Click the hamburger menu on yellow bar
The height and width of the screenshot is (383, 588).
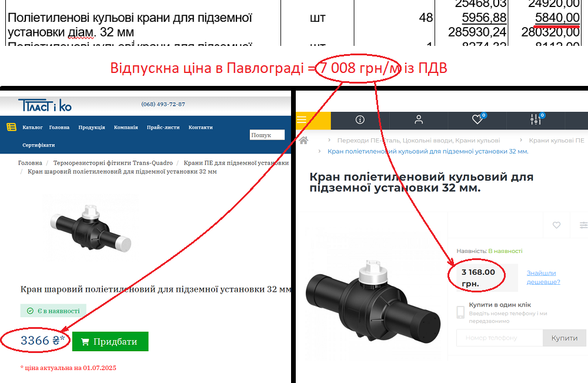302,119
